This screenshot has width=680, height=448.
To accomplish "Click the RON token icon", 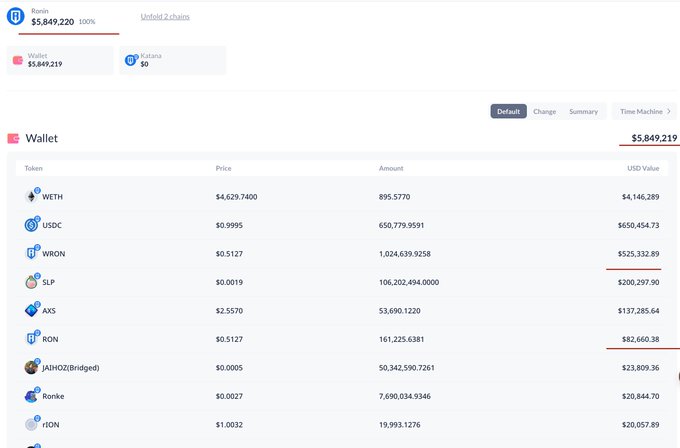I will coord(31,338).
